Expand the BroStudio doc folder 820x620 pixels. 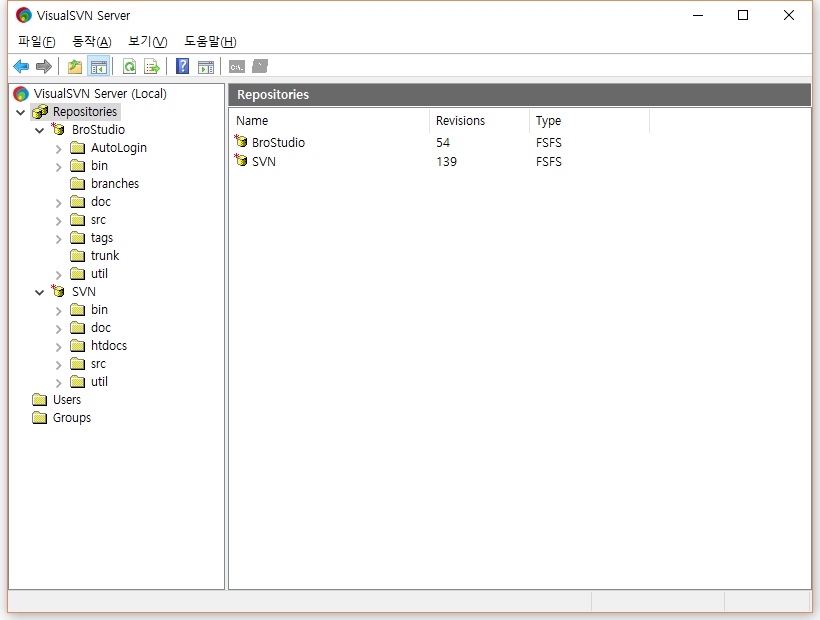59,203
